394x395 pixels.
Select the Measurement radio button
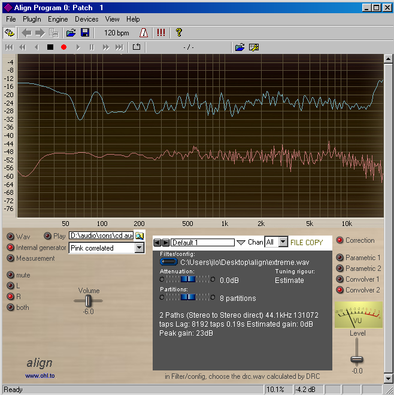(11, 258)
